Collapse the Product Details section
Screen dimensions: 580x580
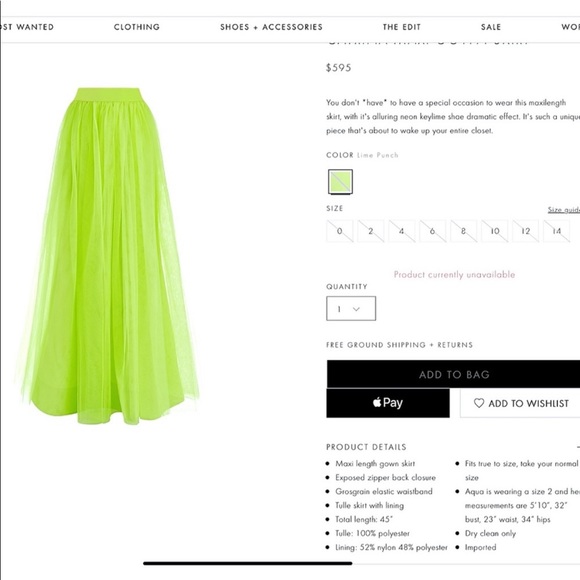click(577, 447)
